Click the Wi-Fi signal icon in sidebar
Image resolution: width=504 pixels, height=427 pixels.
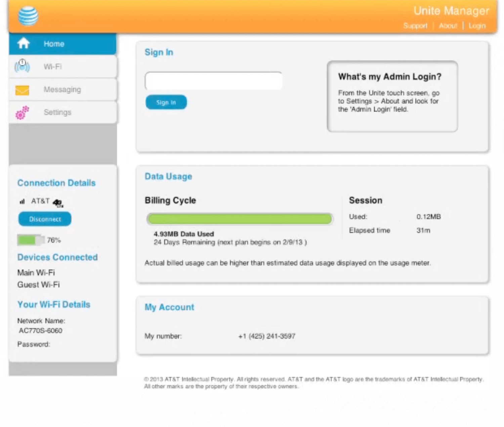(22, 66)
